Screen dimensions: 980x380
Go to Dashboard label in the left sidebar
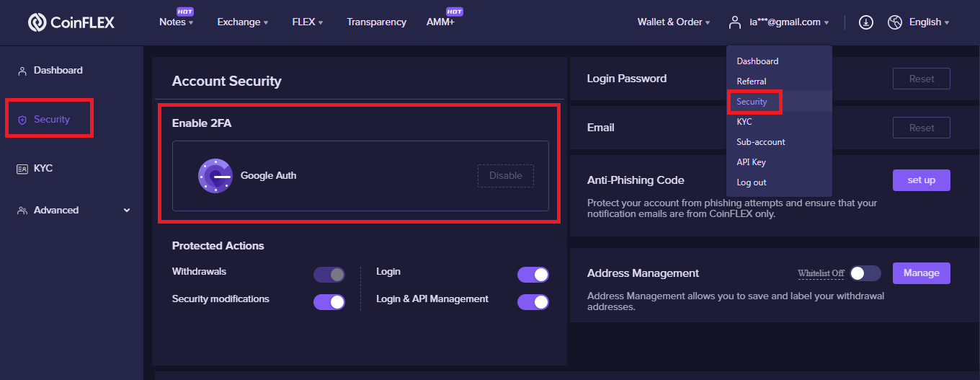pyautogui.click(x=58, y=71)
